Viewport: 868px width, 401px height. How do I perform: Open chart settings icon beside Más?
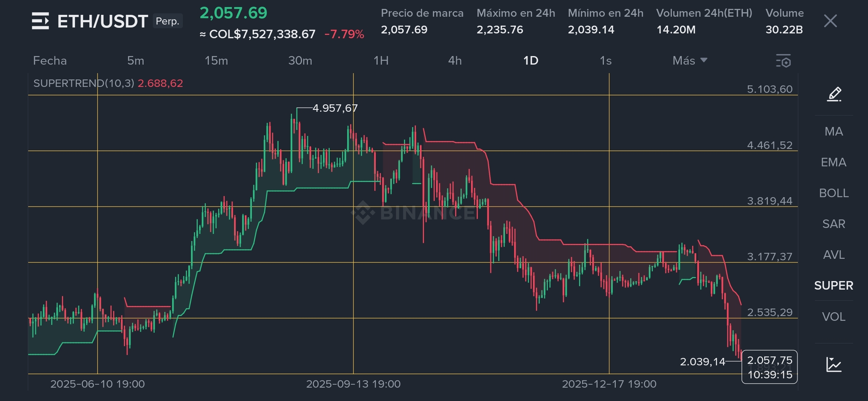783,61
